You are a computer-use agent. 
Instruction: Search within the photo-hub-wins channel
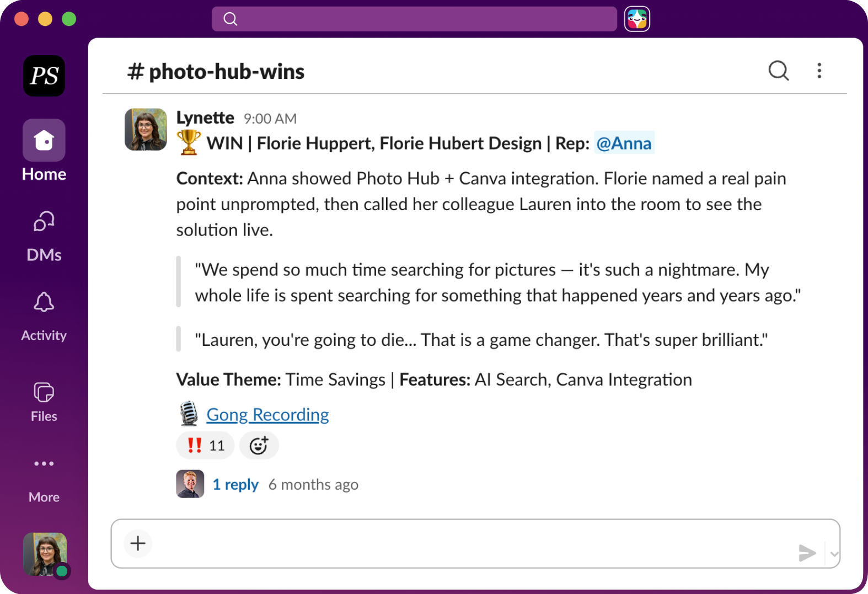pyautogui.click(x=779, y=71)
